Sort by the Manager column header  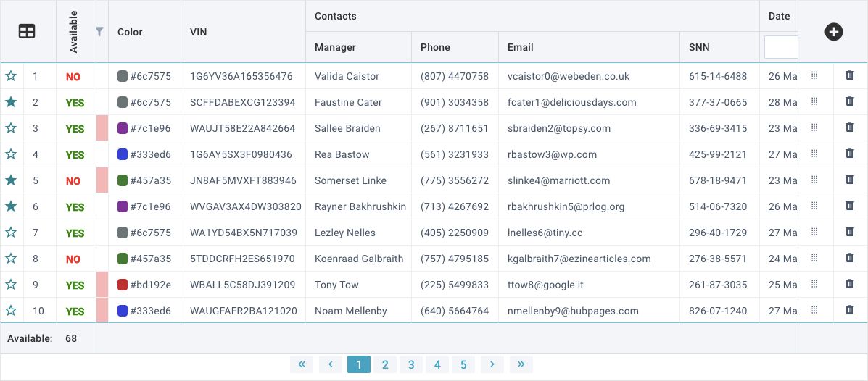pyautogui.click(x=335, y=47)
